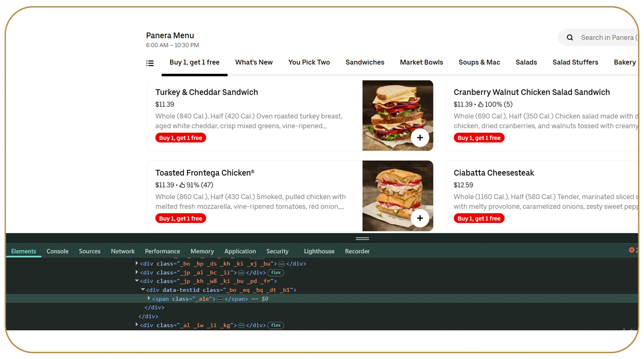Open the DevTools Application tab
Viewport: 644px width, 359px height.
240,251
